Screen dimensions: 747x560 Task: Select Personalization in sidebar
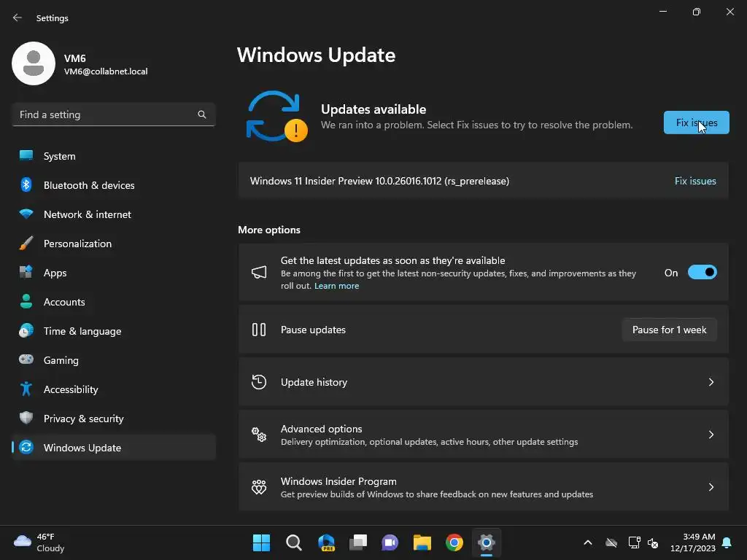[x=114, y=244]
